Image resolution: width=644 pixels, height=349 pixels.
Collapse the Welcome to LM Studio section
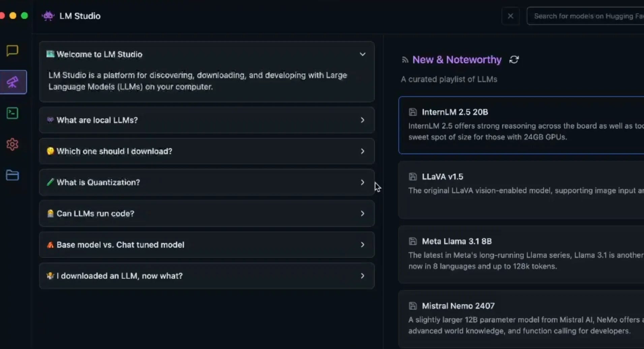(x=362, y=54)
